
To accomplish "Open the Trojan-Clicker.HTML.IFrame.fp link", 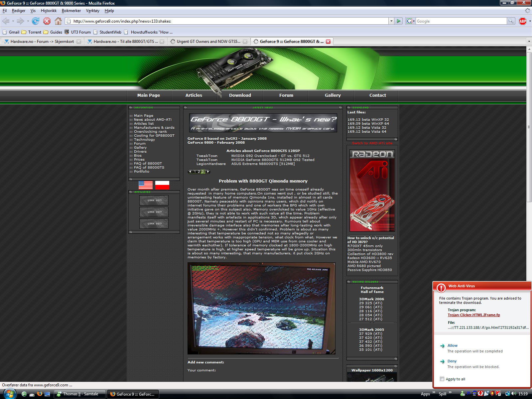I will [x=473, y=315].
